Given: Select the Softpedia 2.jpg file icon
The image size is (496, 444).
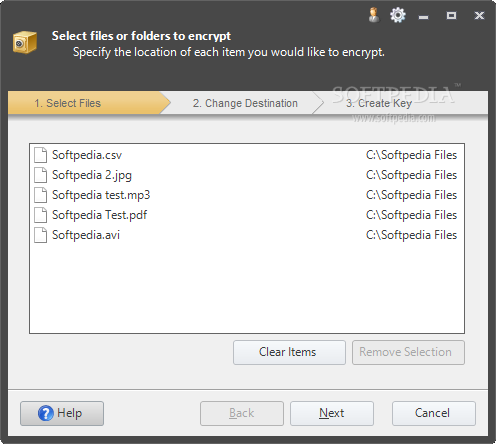Looking at the screenshot, I should (x=40, y=175).
